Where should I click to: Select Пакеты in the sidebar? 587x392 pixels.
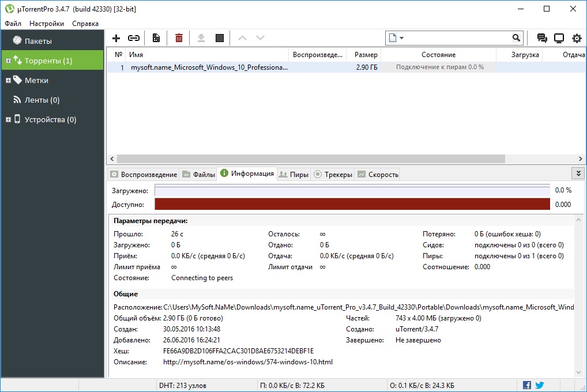pyautogui.click(x=52, y=40)
